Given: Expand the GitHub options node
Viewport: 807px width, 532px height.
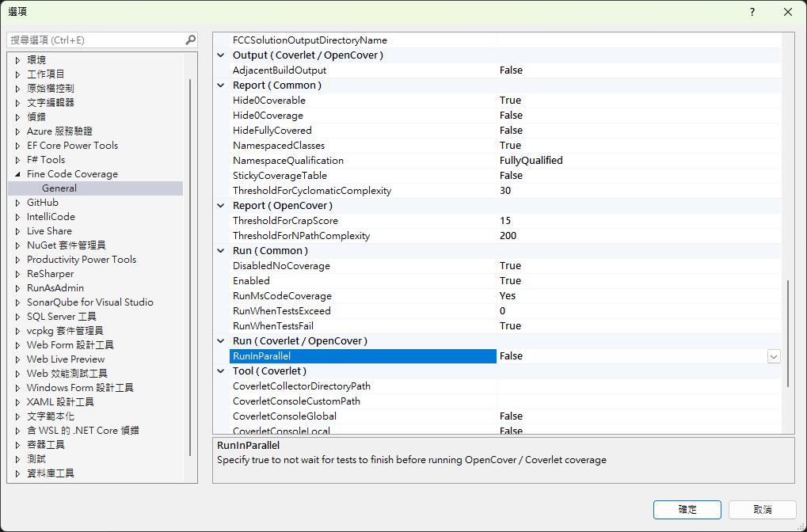Looking at the screenshot, I should 17,203.
